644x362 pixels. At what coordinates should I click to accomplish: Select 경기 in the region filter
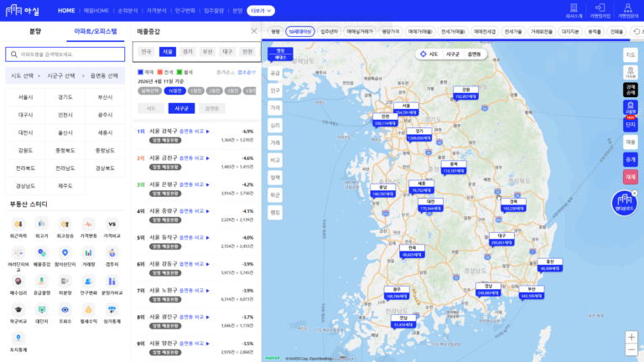pos(187,51)
